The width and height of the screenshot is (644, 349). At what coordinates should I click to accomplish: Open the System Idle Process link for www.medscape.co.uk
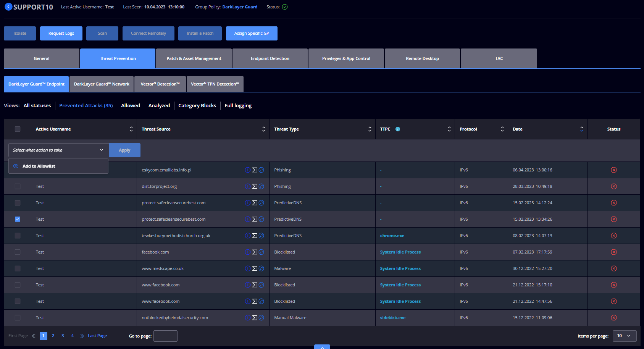(400, 268)
